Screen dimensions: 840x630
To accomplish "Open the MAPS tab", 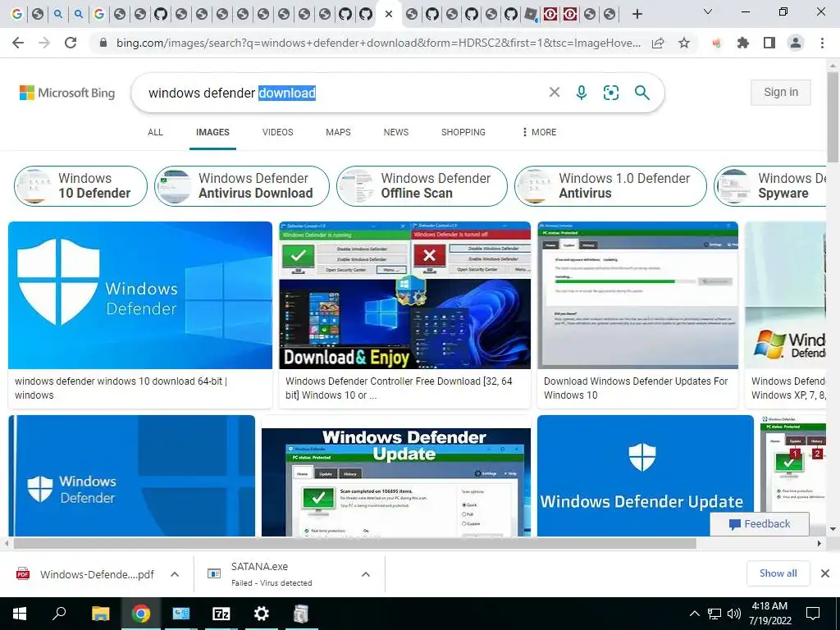I will tap(338, 132).
